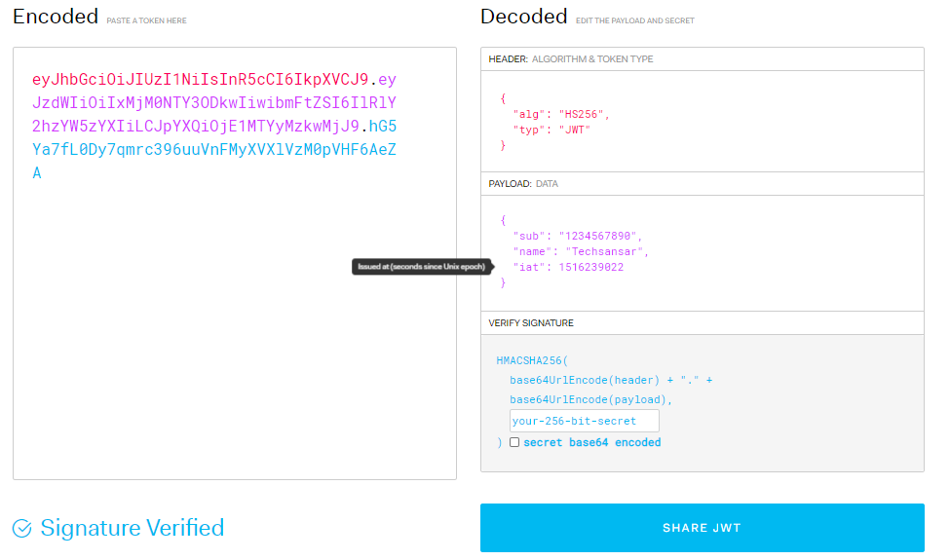Click the Signature Verified checkmark icon
950x560 pixels.
(22, 528)
